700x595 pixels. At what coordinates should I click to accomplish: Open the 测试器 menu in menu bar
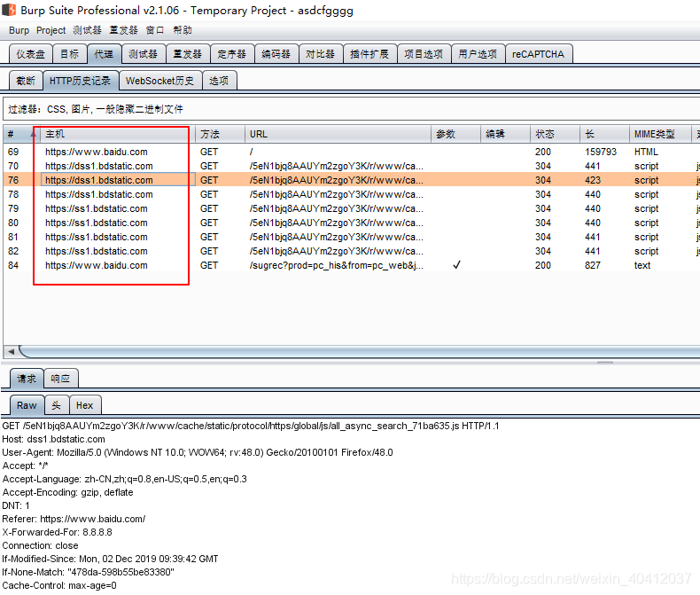click(87, 30)
